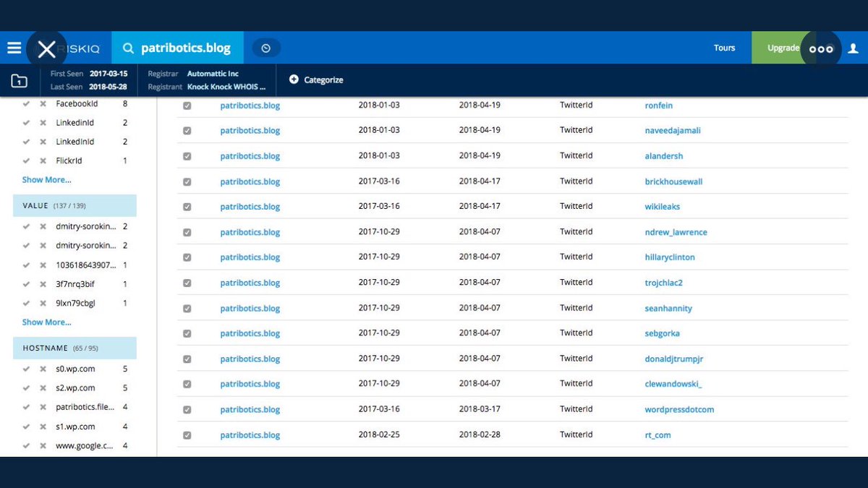
Task: Include www.google.c hostname checkmark
Action: (26, 446)
